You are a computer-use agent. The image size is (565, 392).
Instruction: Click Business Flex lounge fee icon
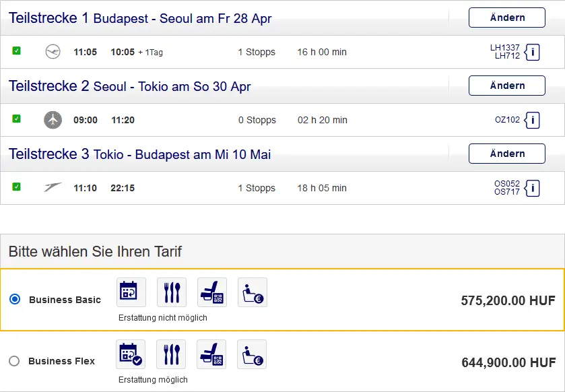(252, 354)
